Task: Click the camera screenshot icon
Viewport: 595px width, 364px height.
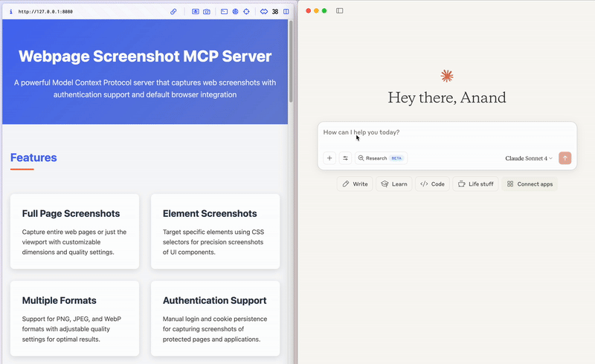Action: click(206, 12)
